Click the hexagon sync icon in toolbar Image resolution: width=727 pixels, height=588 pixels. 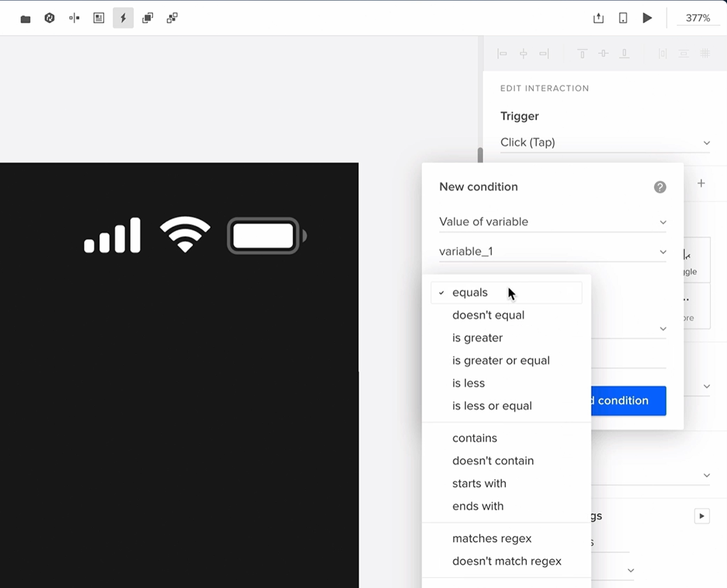pyautogui.click(x=49, y=18)
